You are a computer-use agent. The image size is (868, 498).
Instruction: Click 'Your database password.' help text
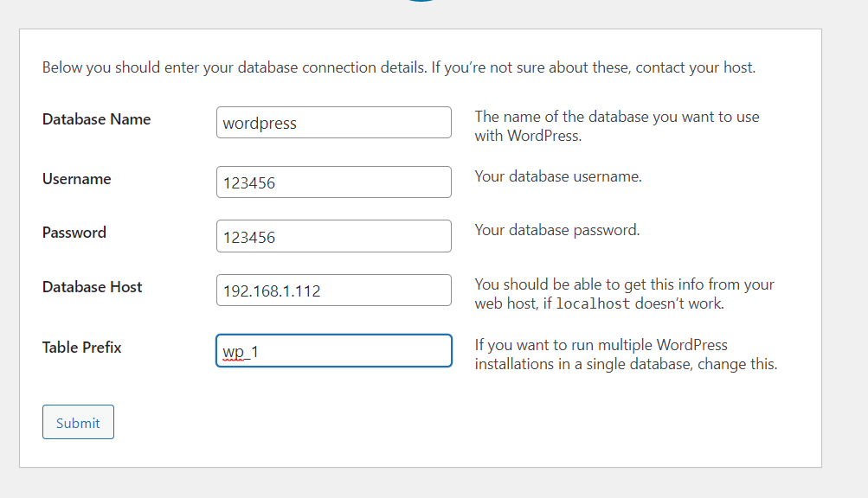tap(557, 230)
